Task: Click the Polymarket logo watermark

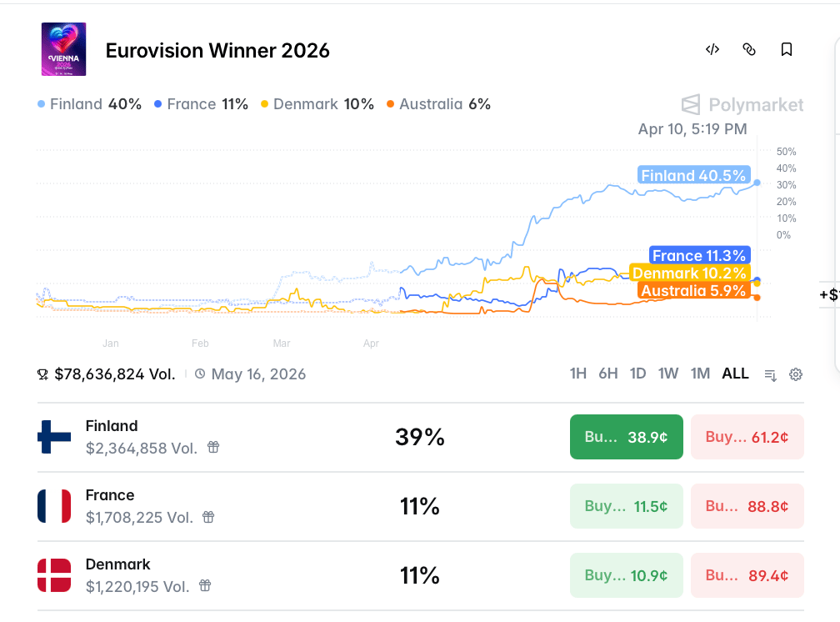Action: (x=742, y=104)
